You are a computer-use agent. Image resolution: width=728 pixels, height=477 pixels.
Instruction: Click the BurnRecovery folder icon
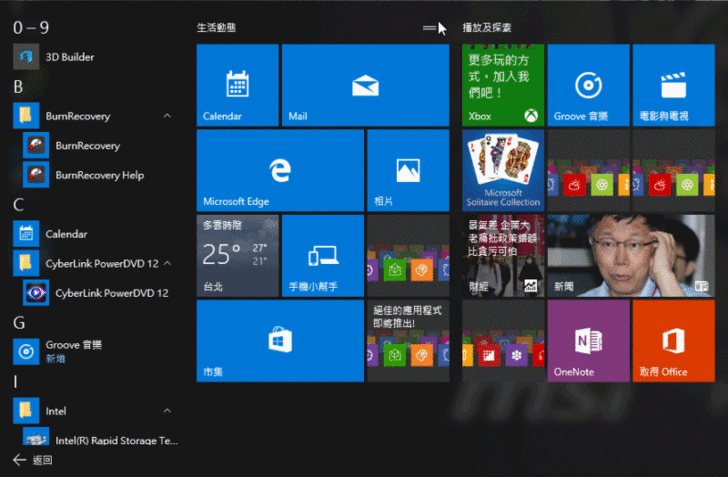coord(26,116)
